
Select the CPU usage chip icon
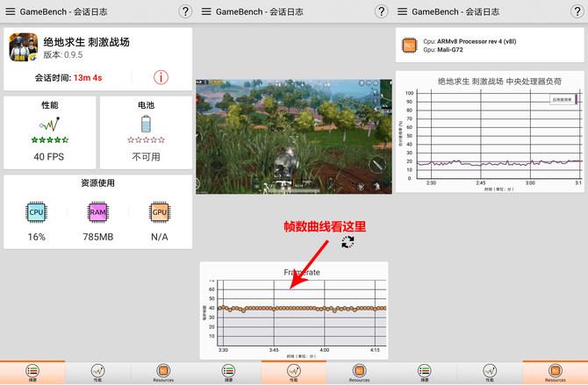point(36,212)
